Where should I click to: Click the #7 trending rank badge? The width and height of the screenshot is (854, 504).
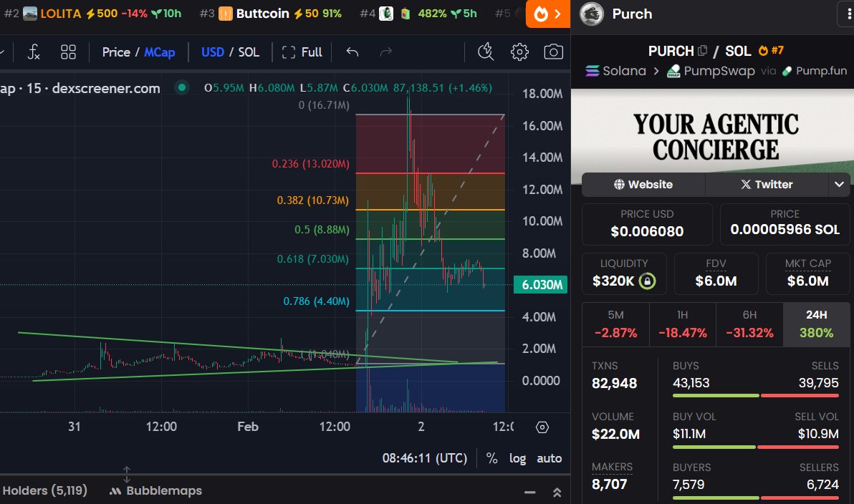pyautogui.click(x=771, y=51)
